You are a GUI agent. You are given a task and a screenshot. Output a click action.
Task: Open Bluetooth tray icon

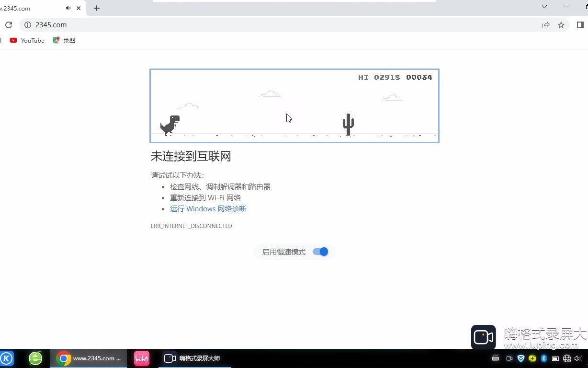[x=544, y=358]
